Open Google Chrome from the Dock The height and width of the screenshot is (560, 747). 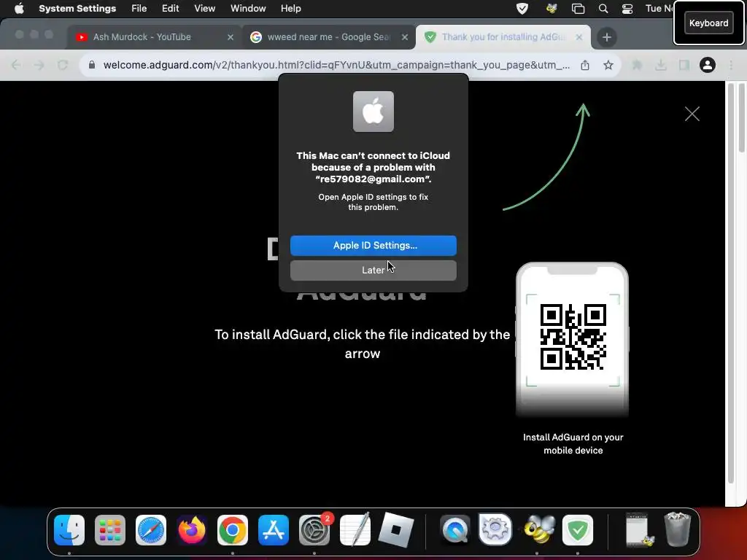pyautogui.click(x=233, y=530)
